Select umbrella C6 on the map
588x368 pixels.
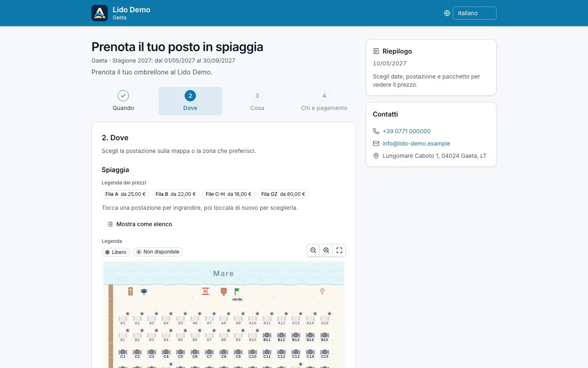click(195, 353)
